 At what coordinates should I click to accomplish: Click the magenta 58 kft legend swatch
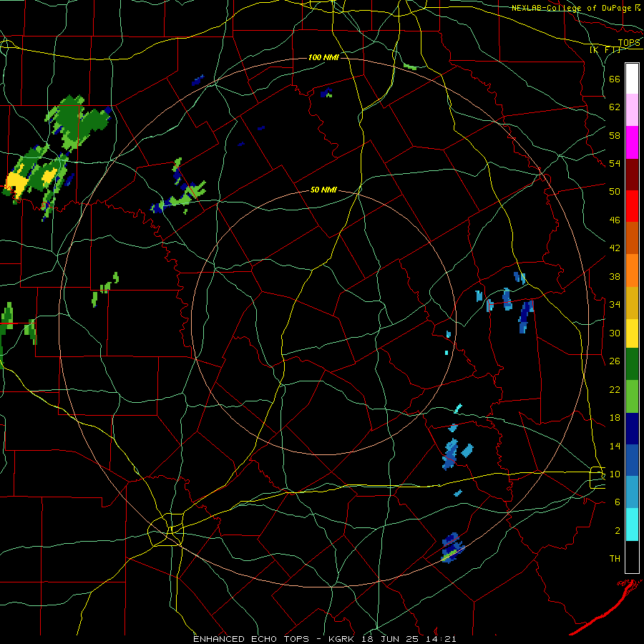pyautogui.click(x=632, y=142)
